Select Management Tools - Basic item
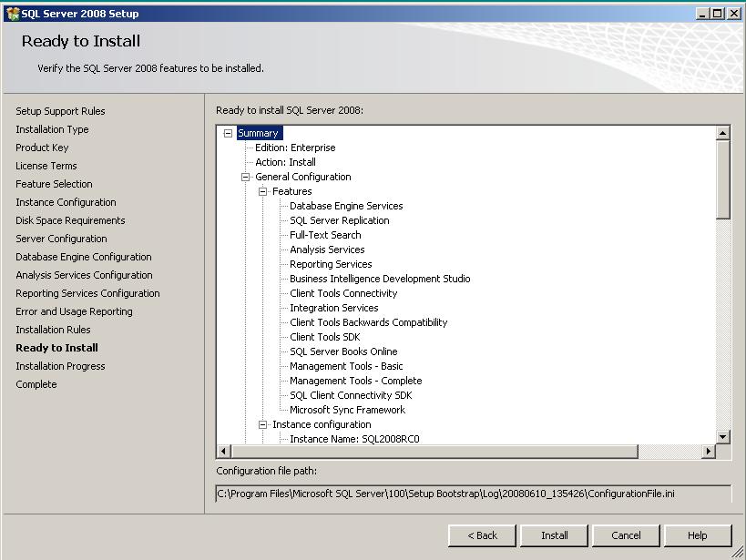746x560 pixels. [346, 366]
